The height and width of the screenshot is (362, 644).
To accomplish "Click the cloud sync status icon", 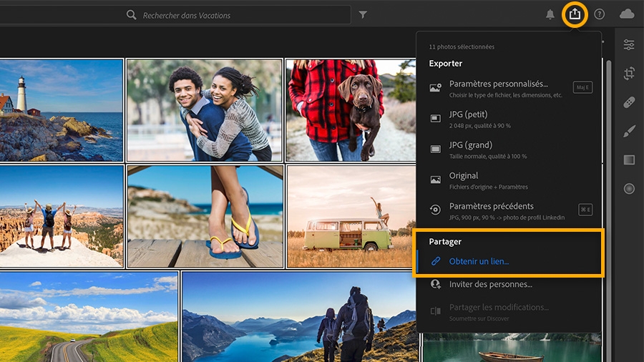I will coord(627,14).
